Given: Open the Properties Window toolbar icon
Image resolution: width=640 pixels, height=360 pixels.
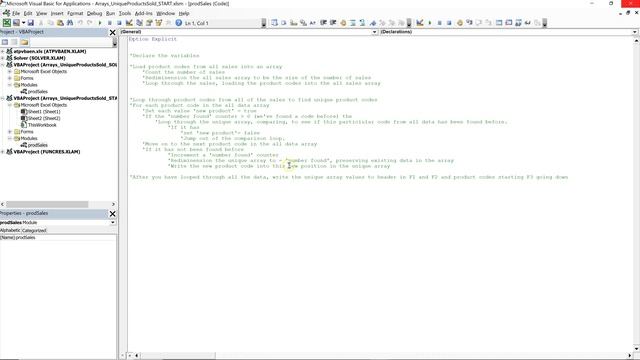Looking at the screenshot, I should tap(149, 23).
